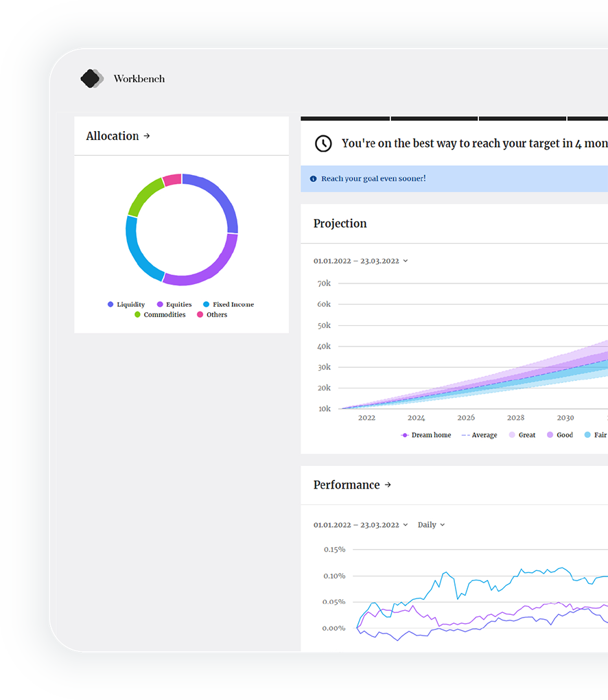Click the 0.10% axis label in Performance chart
Image resolution: width=608 pixels, height=700 pixels.
click(334, 576)
